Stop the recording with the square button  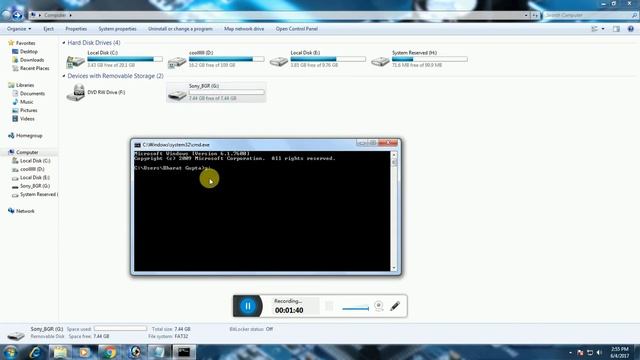click(x=329, y=306)
